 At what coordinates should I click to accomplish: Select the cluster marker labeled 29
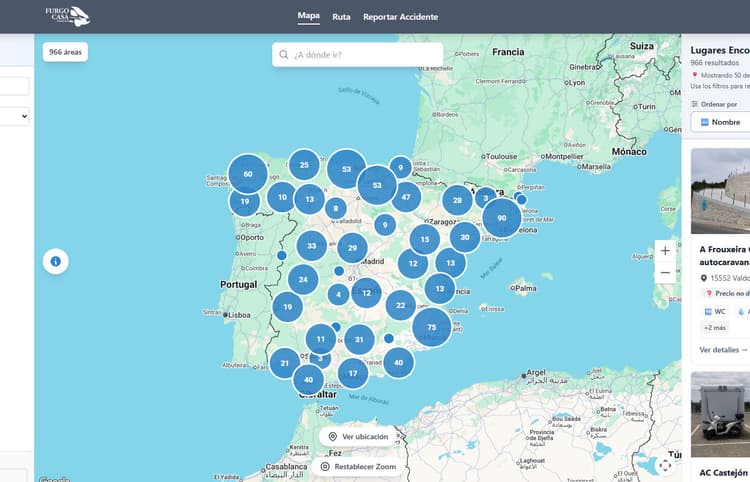point(353,248)
